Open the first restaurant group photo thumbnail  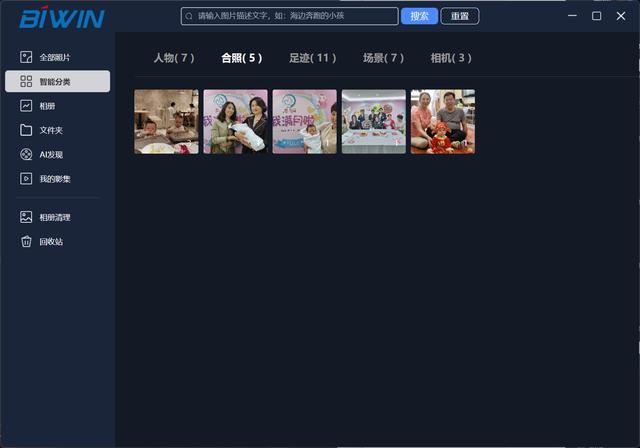(x=166, y=122)
